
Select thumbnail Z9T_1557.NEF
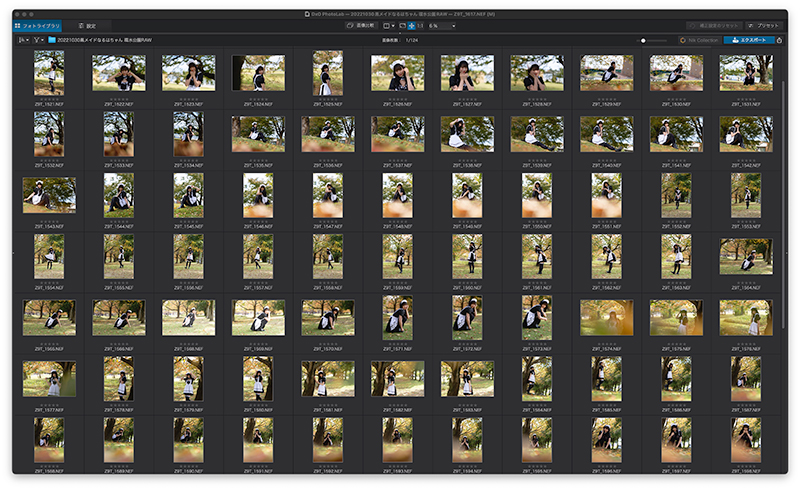[x=258, y=257]
